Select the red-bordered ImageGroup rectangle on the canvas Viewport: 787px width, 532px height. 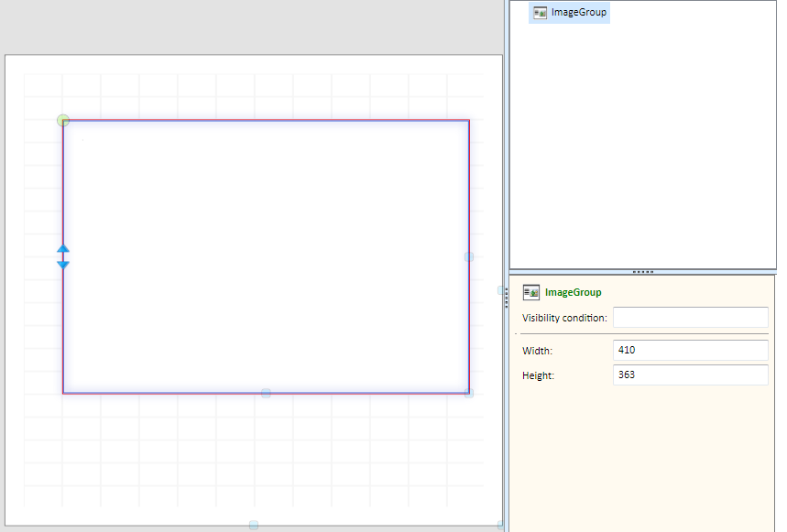(x=266, y=256)
